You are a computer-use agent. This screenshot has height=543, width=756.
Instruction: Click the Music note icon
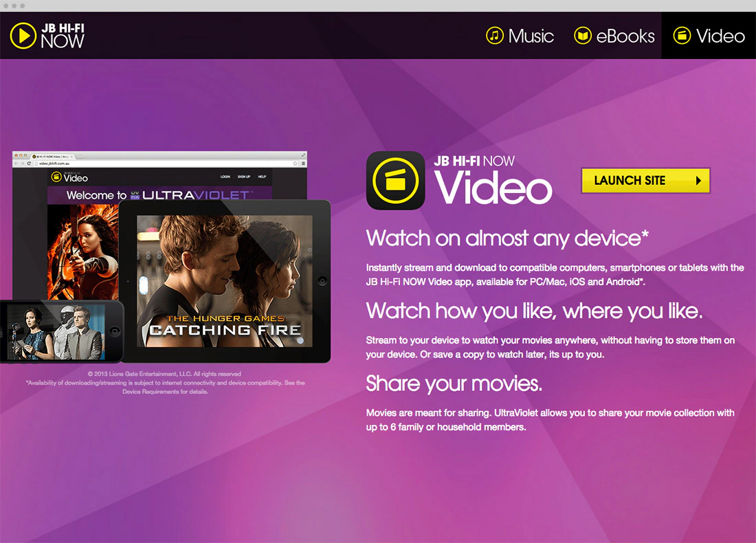click(x=495, y=36)
